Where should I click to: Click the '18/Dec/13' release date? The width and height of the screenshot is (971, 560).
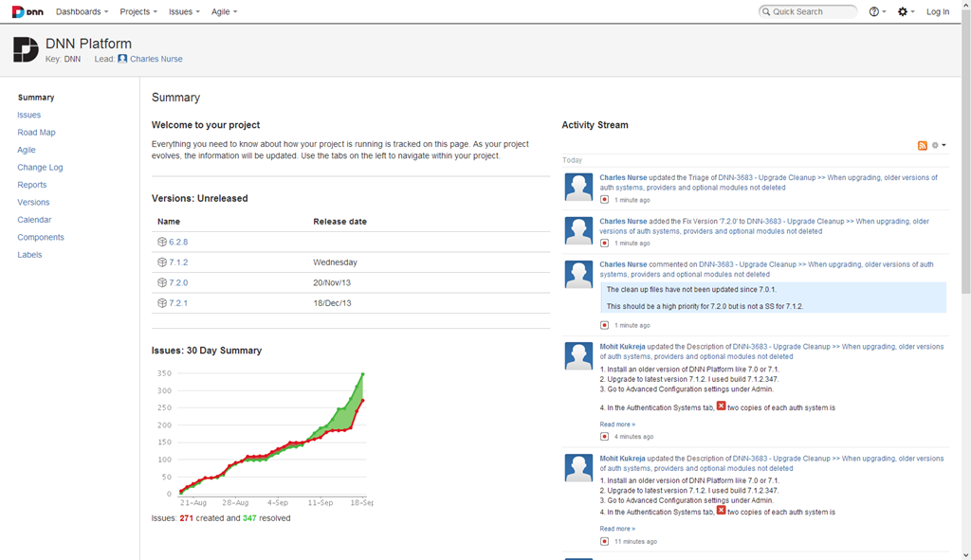pos(332,303)
